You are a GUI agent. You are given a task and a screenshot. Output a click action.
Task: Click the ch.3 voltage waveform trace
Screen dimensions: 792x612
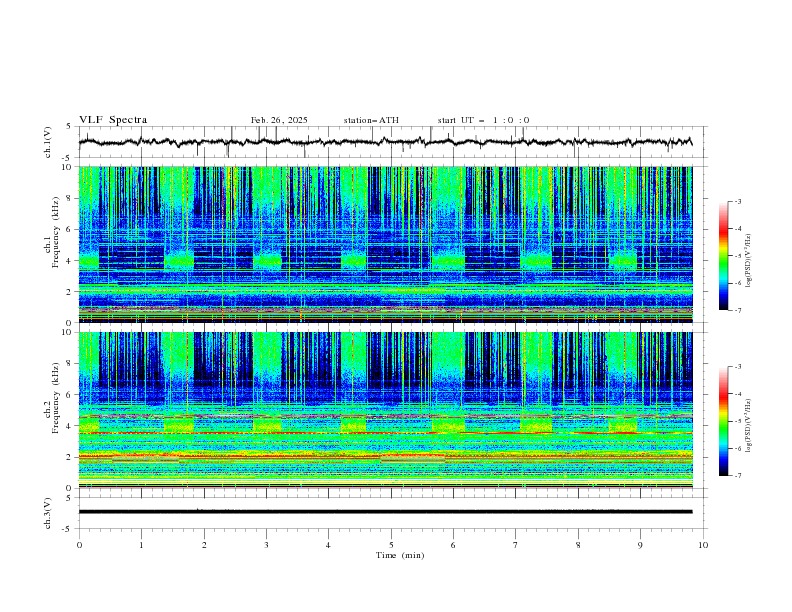pos(385,512)
